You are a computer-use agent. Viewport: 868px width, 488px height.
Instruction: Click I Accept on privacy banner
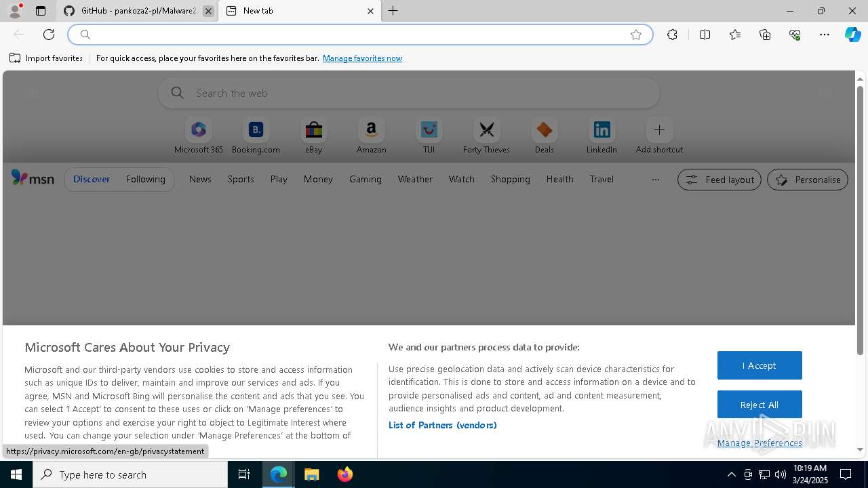759,365
